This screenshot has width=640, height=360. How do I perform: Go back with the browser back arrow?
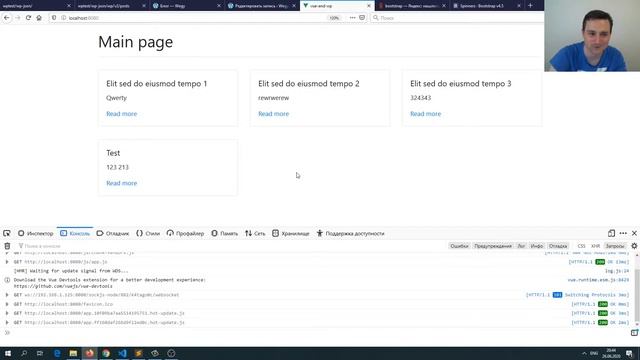click(x=7, y=18)
